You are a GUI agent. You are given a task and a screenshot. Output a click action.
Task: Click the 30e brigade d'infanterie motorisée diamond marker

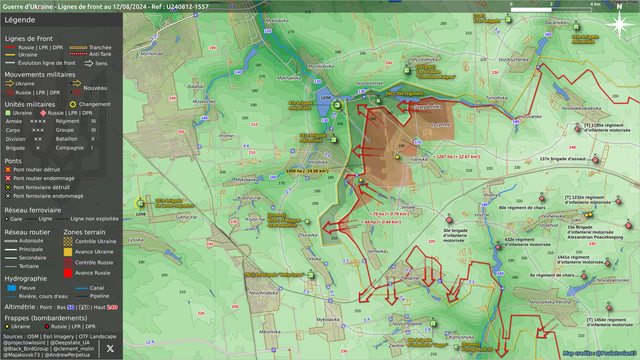click(449, 220)
